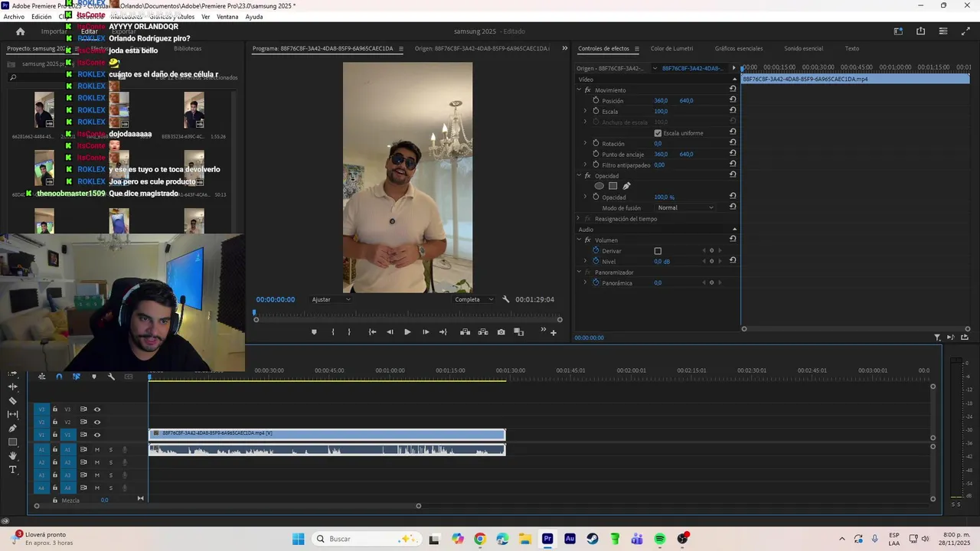Enable the Derivar checkbox
The width and height of the screenshot is (980, 551).
[x=658, y=251]
